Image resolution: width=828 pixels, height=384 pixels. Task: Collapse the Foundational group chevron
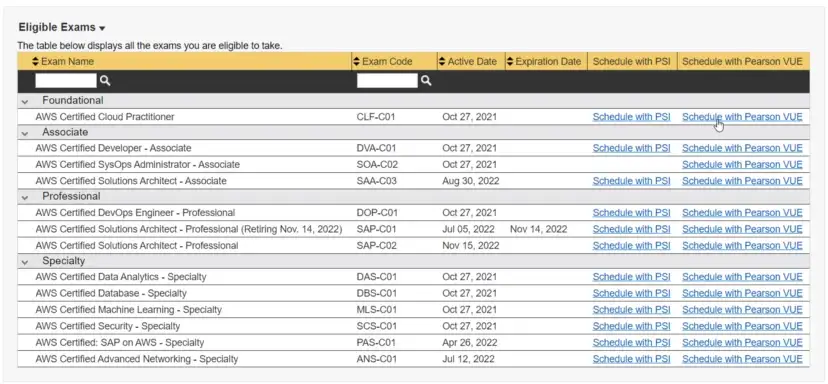point(25,101)
